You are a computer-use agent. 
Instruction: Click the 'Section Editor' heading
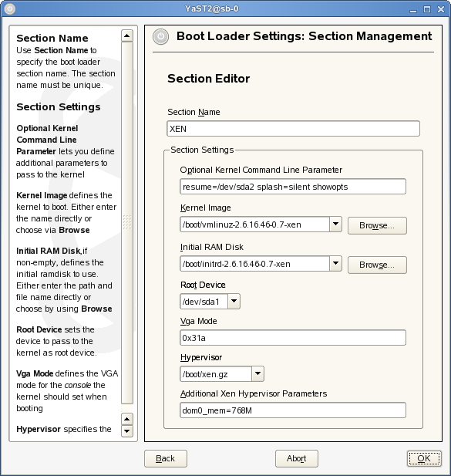pos(209,79)
